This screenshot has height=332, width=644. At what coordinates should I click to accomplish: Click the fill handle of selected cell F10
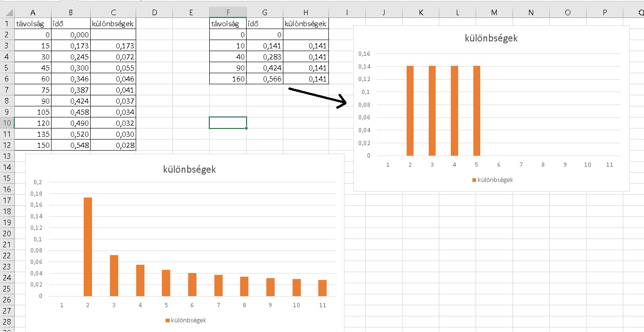[x=247, y=128]
